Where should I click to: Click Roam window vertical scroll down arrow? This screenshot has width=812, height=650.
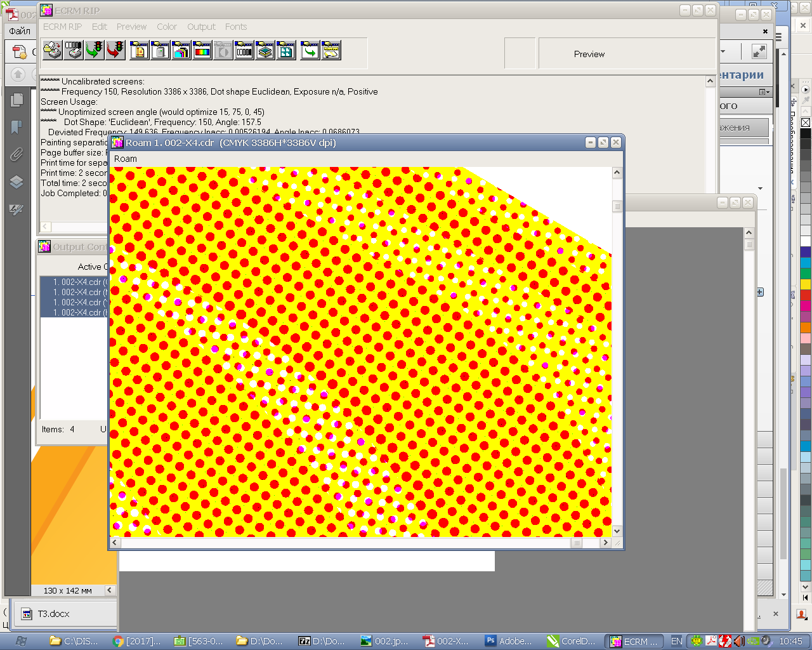617,531
